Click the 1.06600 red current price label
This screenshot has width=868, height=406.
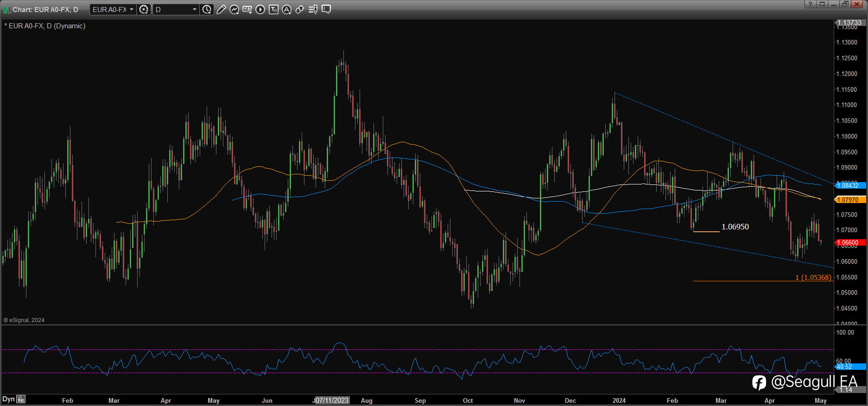[850, 242]
